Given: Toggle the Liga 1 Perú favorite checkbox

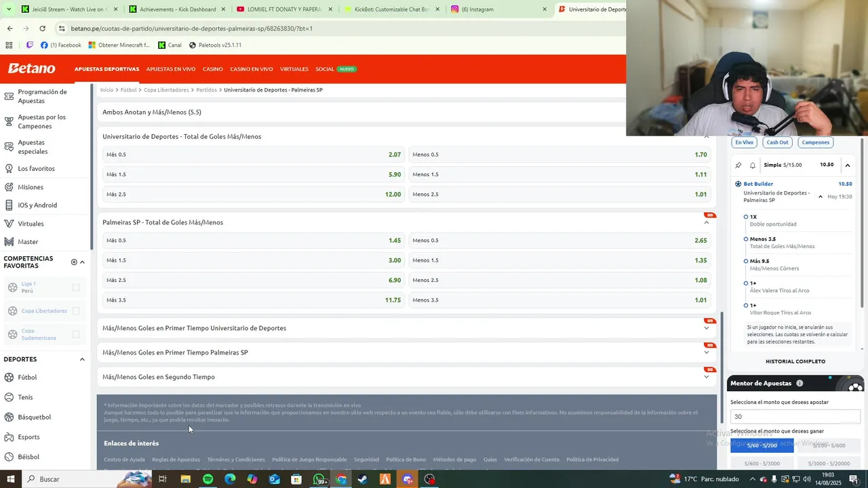Looking at the screenshot, I should pos(76,287).
